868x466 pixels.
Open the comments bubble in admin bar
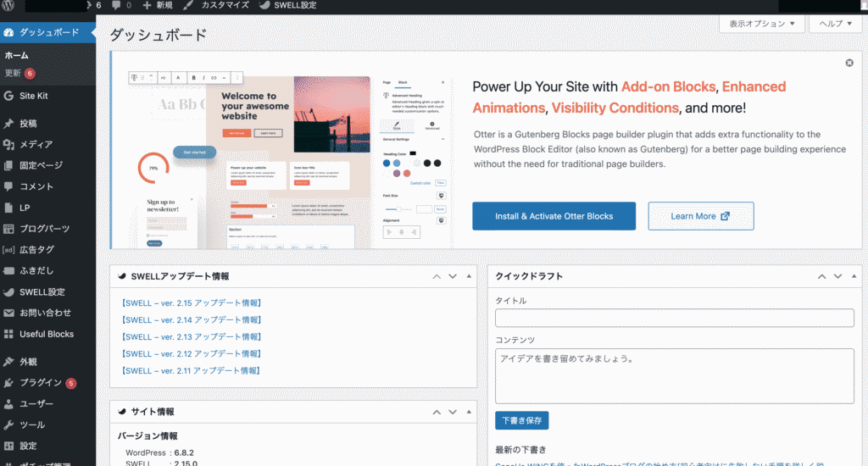(121, 5)
